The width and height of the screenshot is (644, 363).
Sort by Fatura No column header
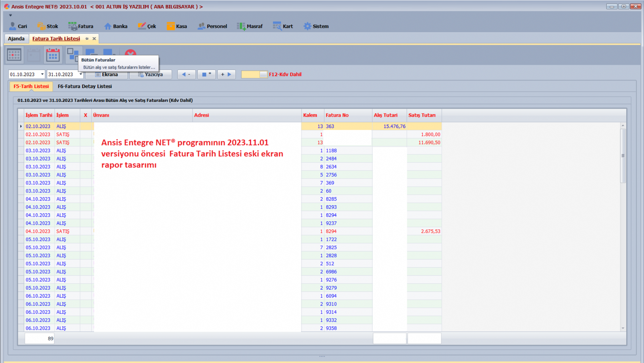point(348,115)
